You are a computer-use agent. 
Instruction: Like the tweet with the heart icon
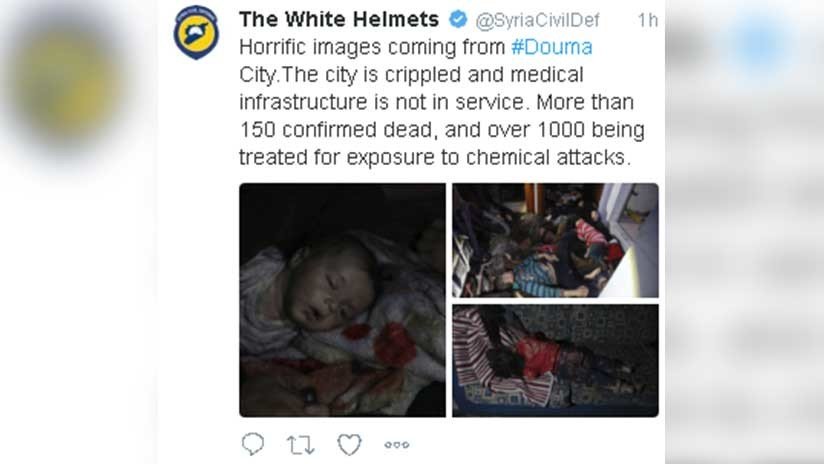tap(349, 445)
